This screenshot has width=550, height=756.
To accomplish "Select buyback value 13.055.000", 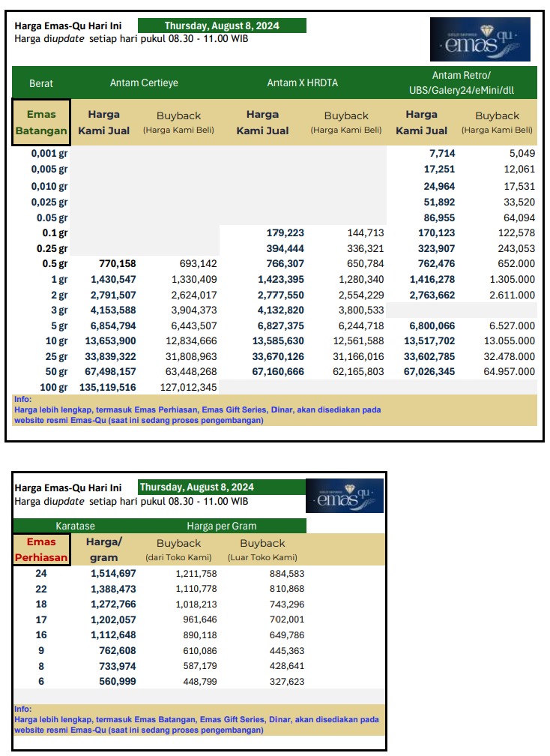I will [x=510, y=340].
